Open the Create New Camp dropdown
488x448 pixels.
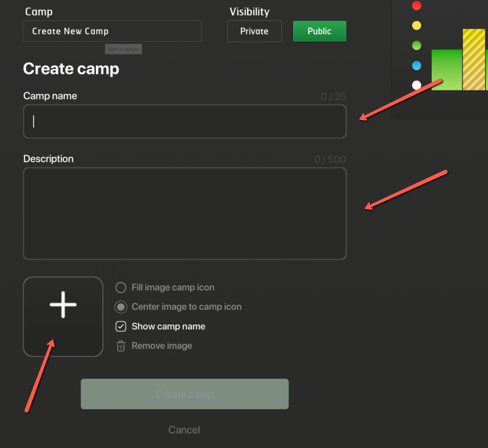pos(112,31)
